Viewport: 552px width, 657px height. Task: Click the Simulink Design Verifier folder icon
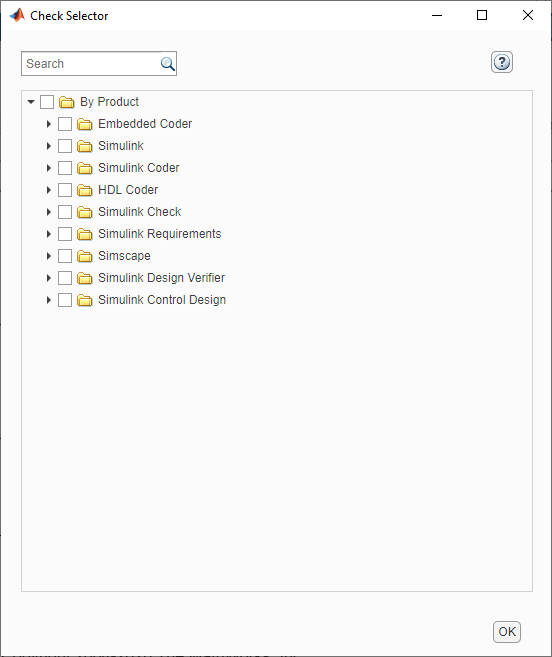85,278
